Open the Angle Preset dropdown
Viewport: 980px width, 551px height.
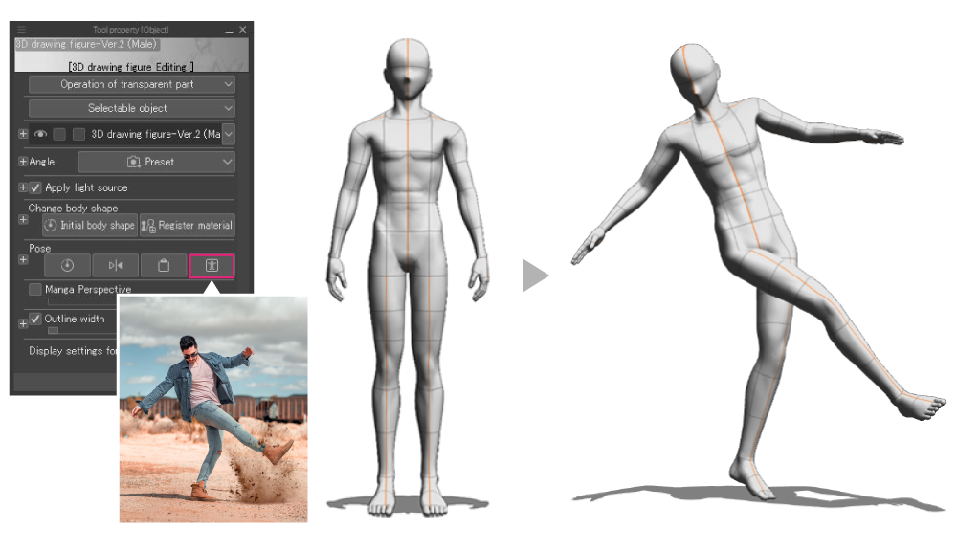click(156, 162)
